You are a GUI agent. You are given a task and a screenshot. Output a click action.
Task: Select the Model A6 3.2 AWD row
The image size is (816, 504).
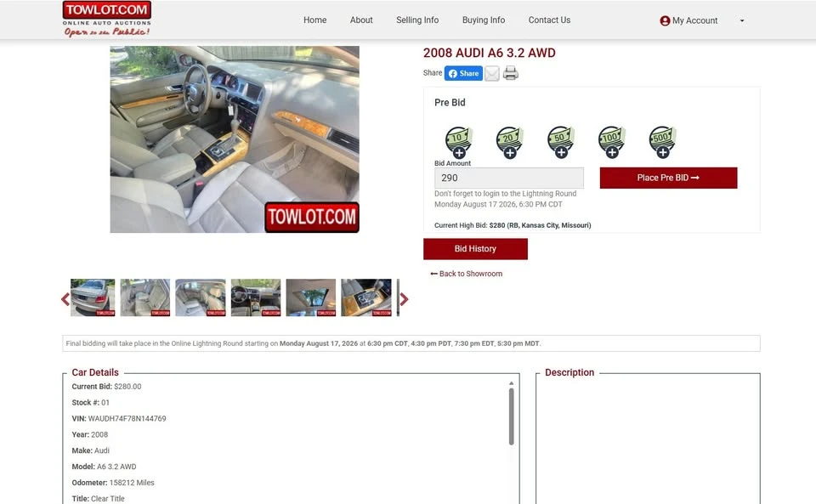click(104, 467)
